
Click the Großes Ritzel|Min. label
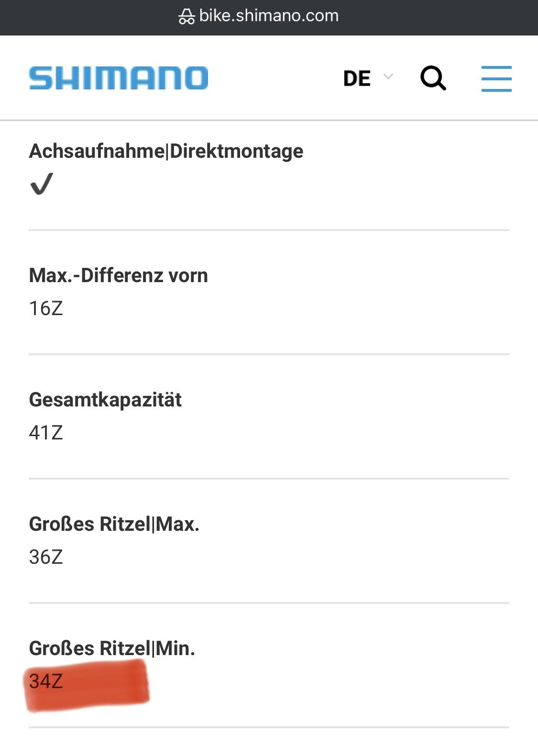112,648
